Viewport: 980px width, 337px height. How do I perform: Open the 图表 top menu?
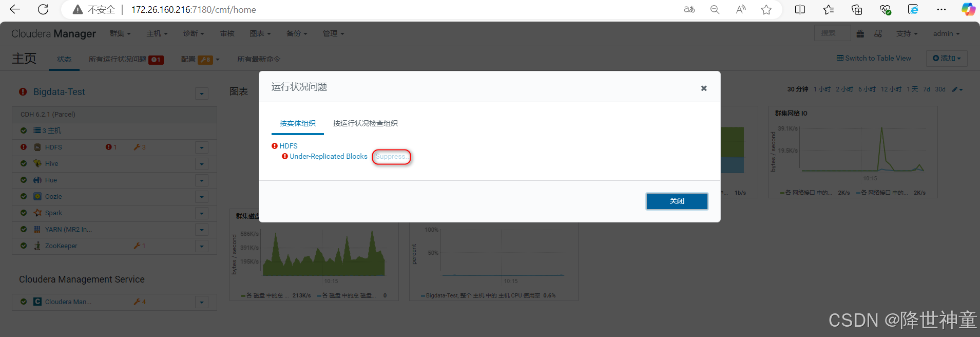[x=260, y=33]
